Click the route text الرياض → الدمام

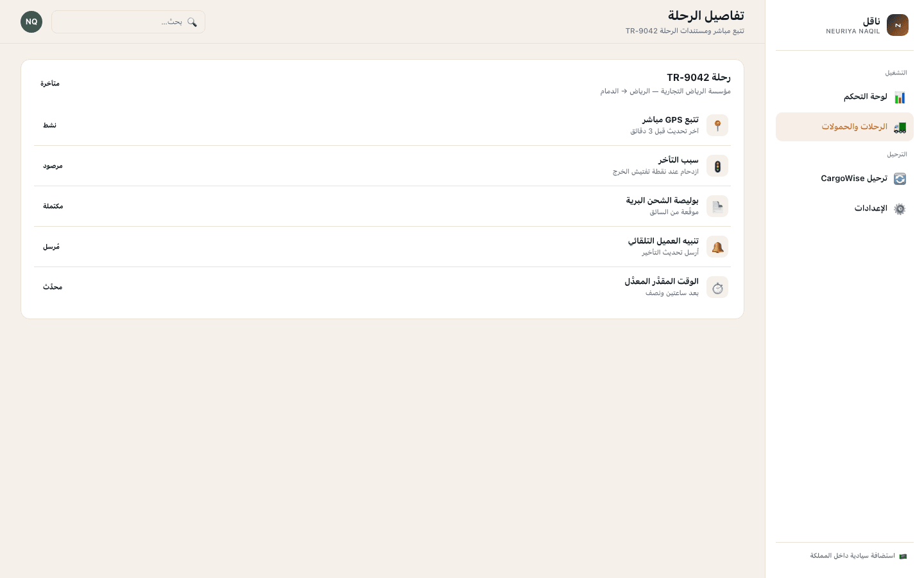[x=626, y=91]
